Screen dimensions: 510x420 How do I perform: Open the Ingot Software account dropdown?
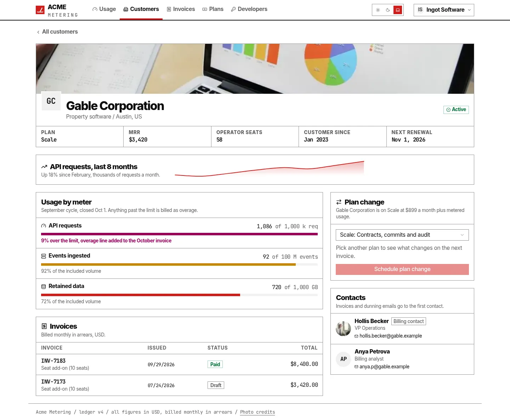[x=444, y=10]
